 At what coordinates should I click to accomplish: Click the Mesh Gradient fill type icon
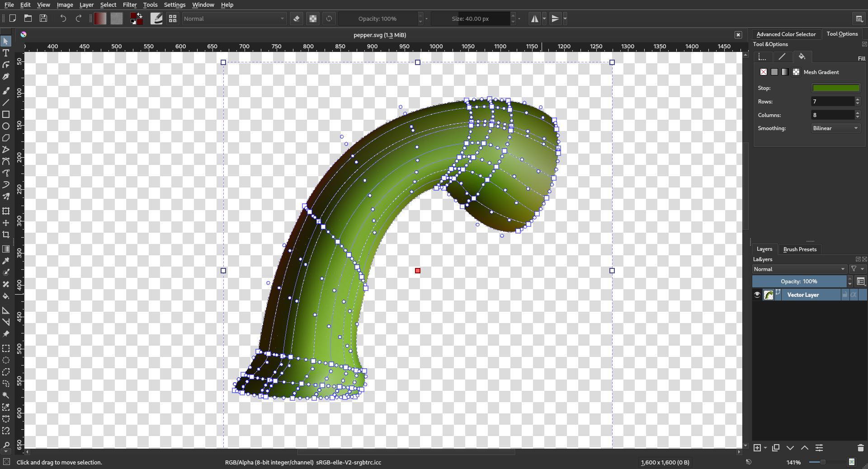coord(796,72)
